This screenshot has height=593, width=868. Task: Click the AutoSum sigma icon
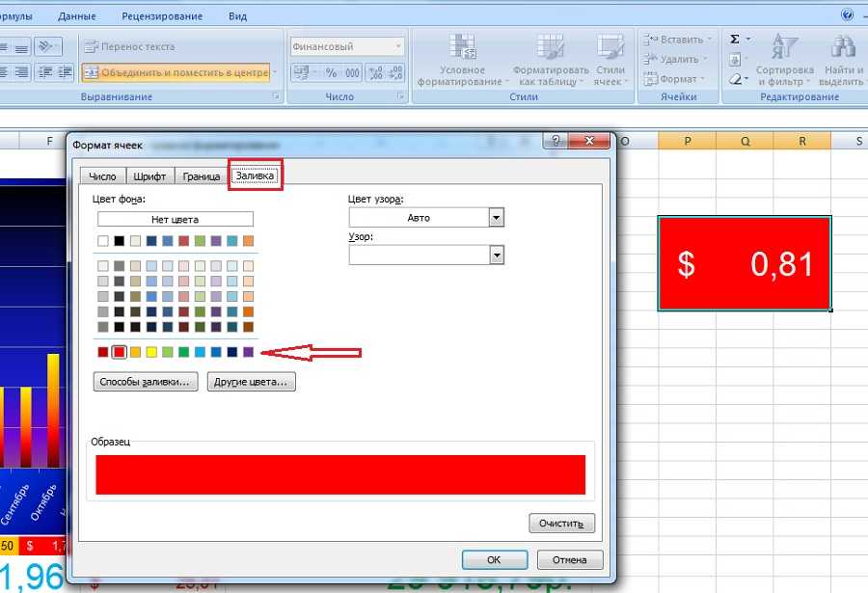tap(735, 40)
